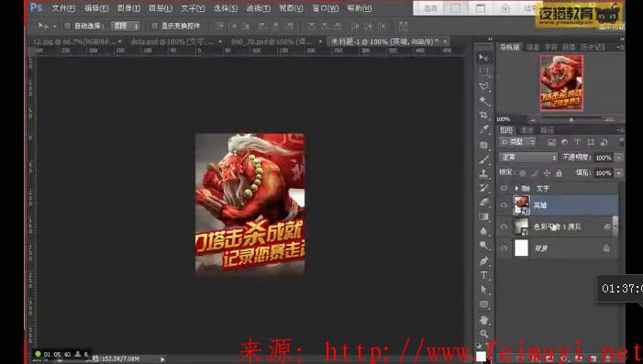
Task: Hide the 文字 group layer
Action: point(504,188)
